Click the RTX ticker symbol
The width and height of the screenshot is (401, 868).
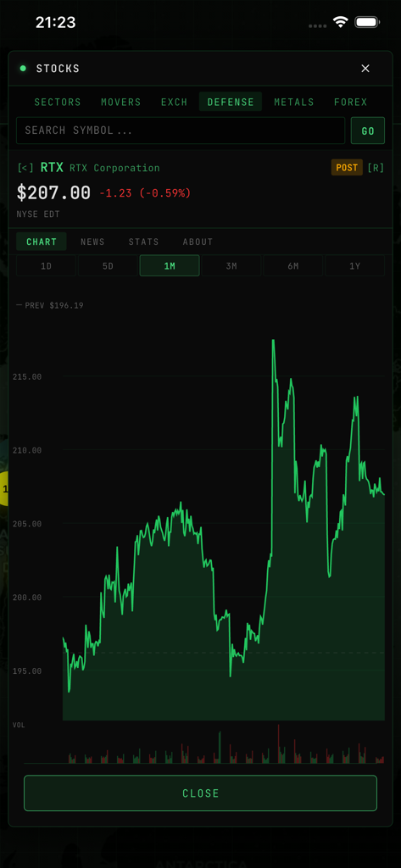pyautogui.click(x=52, y=168)
